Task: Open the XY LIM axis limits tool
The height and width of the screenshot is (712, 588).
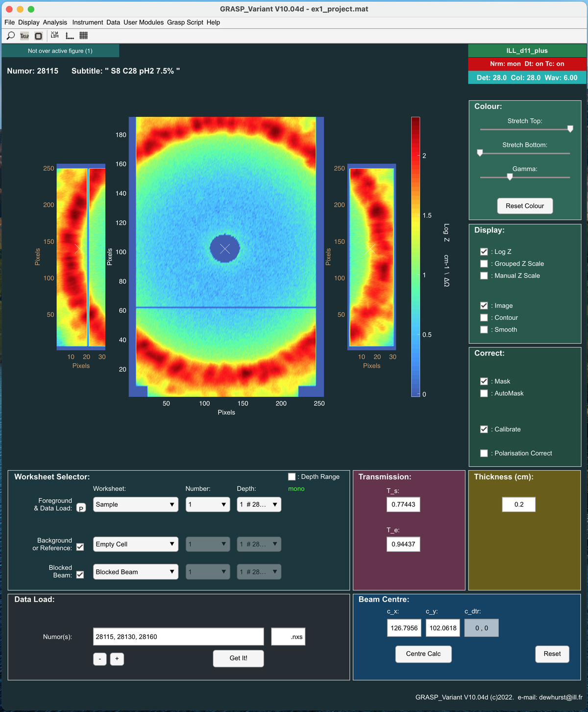Action: 54,36
